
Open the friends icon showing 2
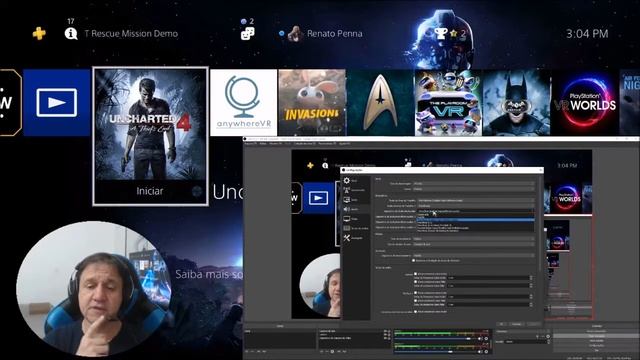(x=247, y=33)
